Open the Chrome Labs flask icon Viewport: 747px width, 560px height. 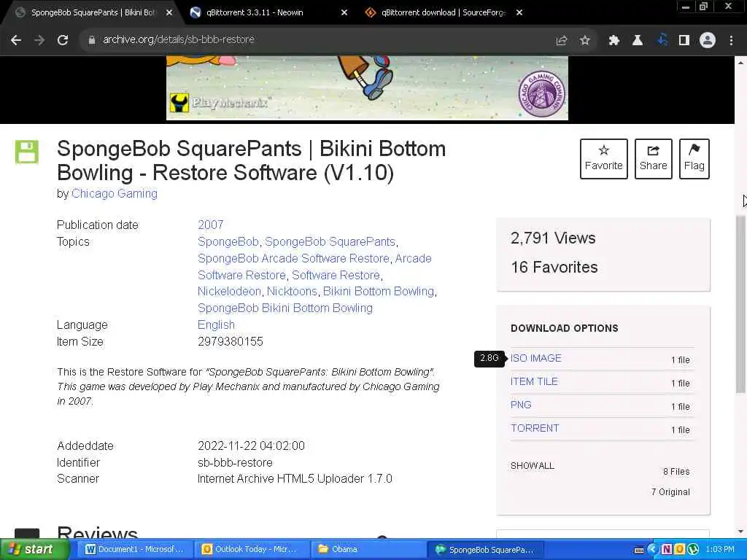[x=638, y=41]
